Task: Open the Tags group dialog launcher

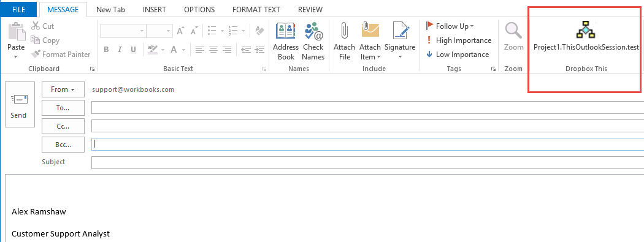Action: coord(493,69)
